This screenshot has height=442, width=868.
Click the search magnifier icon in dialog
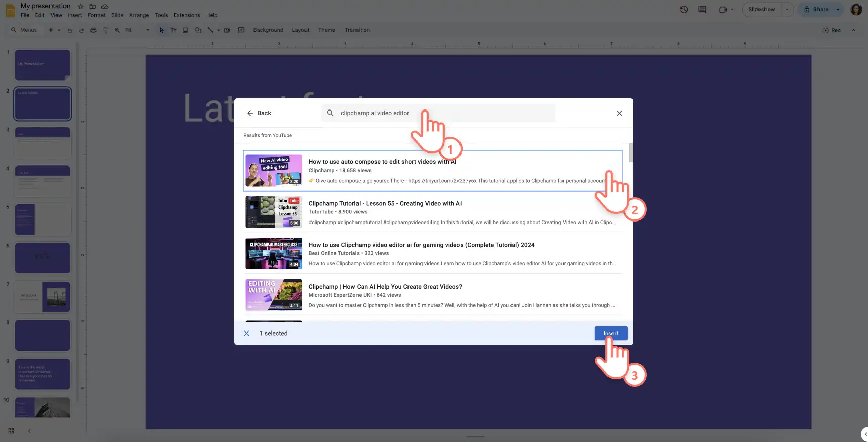pos(330,113)
